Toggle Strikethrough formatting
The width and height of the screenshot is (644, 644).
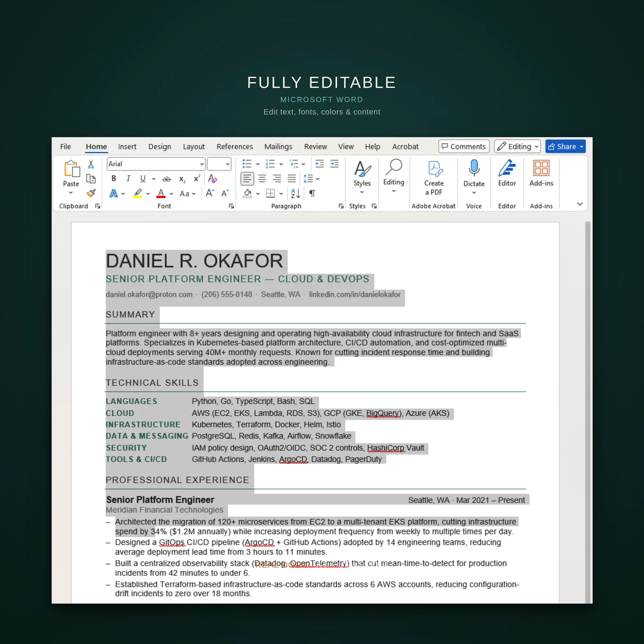(x=167, y=179)
